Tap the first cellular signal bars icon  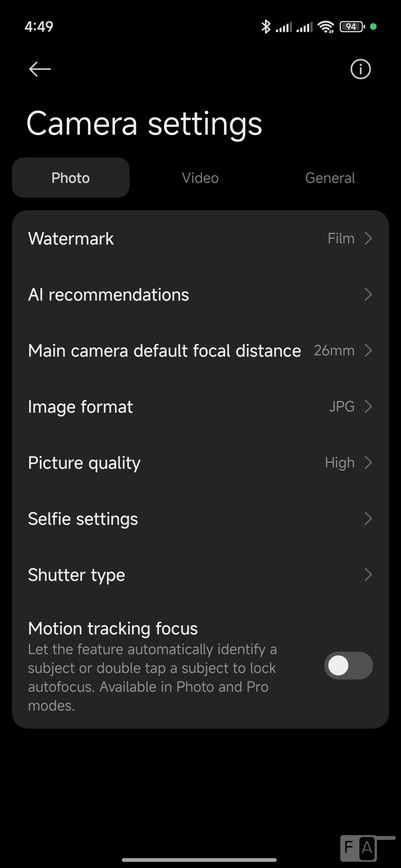click(283, 27)
